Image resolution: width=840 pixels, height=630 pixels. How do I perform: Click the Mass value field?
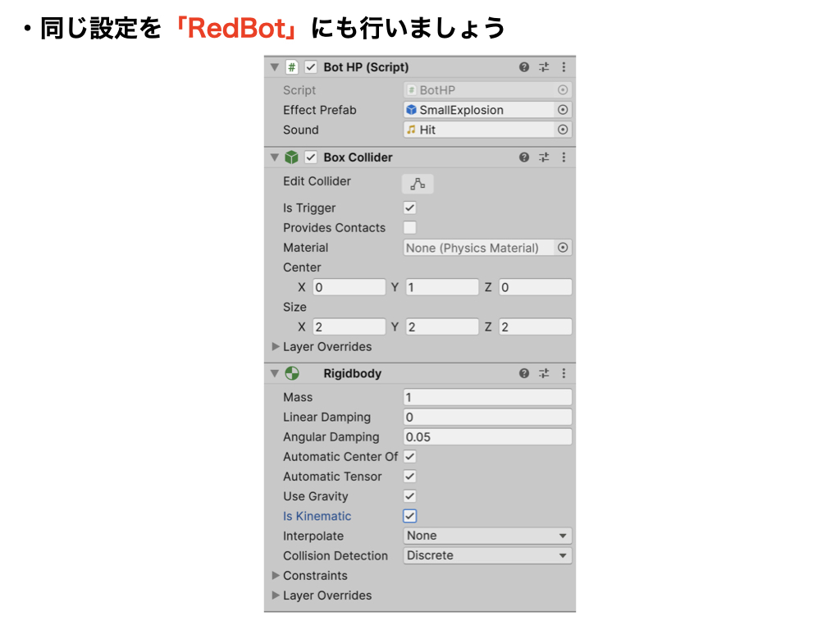pos(487,397)
